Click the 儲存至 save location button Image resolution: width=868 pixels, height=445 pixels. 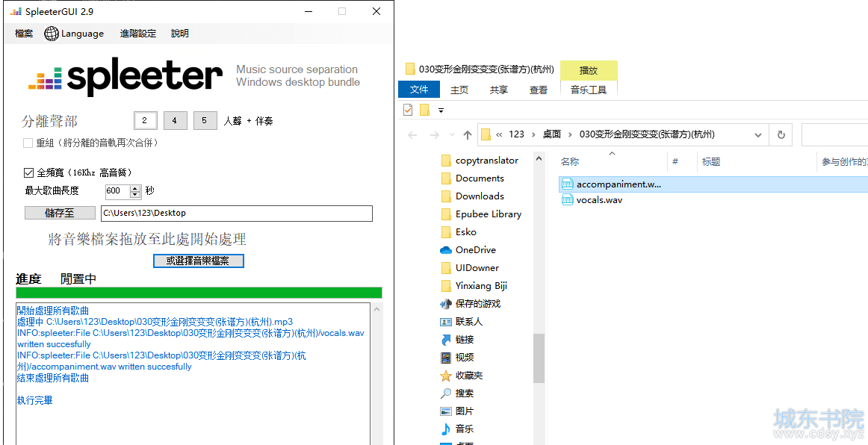[x=60, y=213]
